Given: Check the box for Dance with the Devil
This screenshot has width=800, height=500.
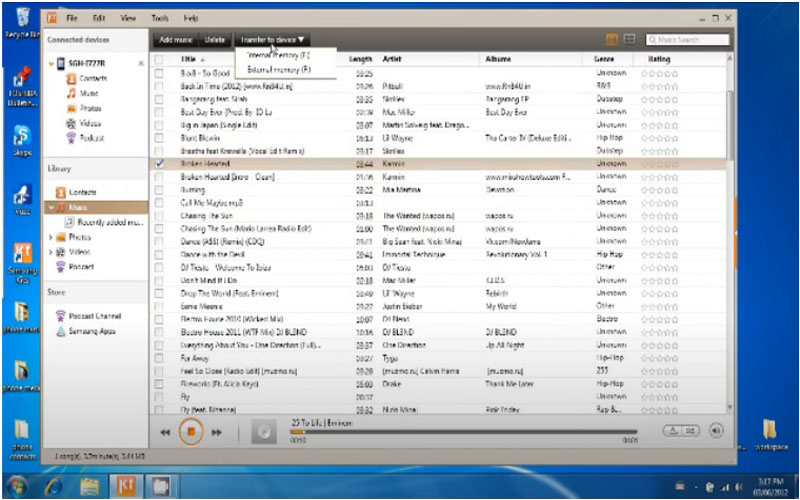Looking at the screenshot, I should click(159, 255).
